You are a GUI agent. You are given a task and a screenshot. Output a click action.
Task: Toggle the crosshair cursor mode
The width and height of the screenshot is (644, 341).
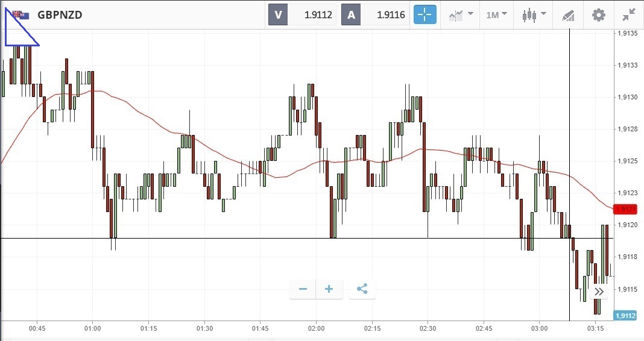tap(425, 14)
